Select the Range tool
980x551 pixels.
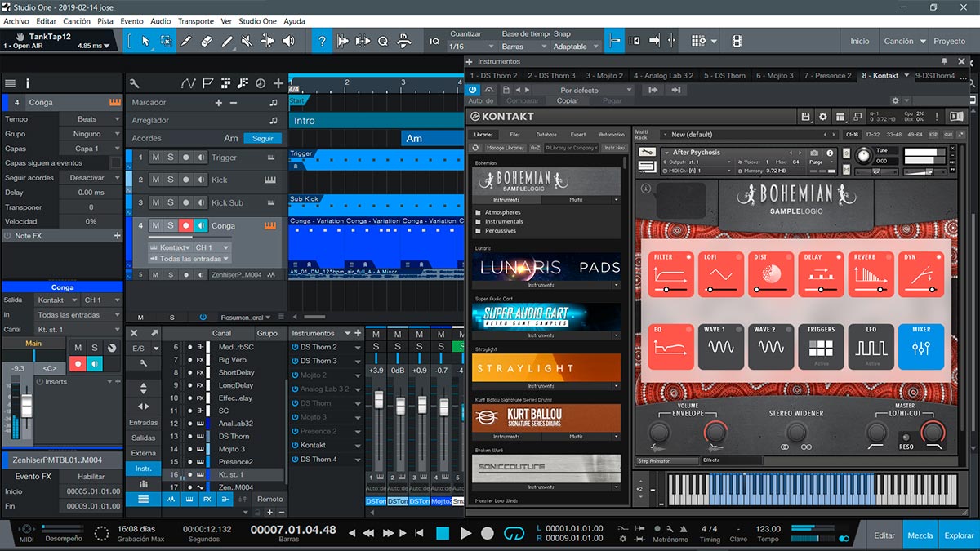click(x=166, y=41)
